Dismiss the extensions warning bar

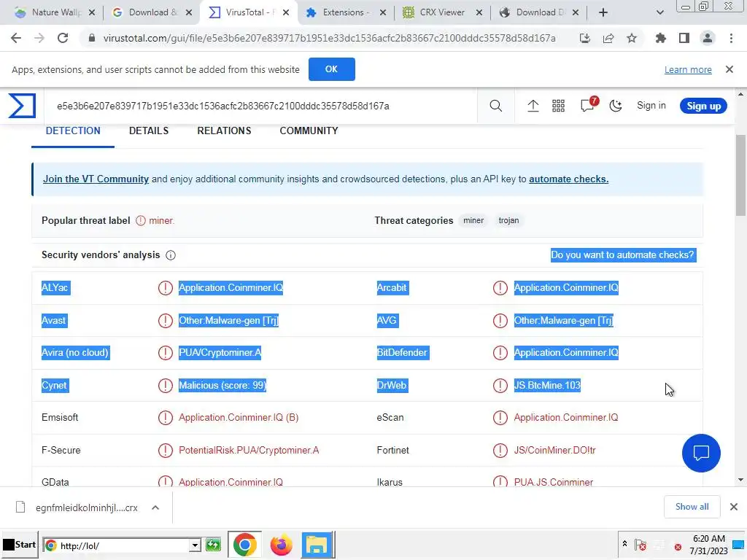pos(729,69)
